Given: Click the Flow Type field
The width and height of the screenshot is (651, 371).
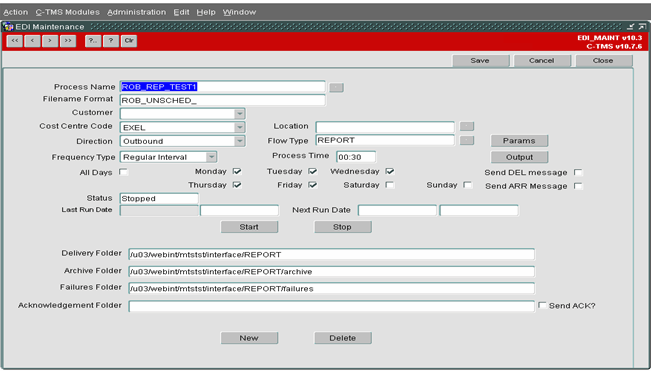Looking at the screenshot, I should click(x=385, y=140).
